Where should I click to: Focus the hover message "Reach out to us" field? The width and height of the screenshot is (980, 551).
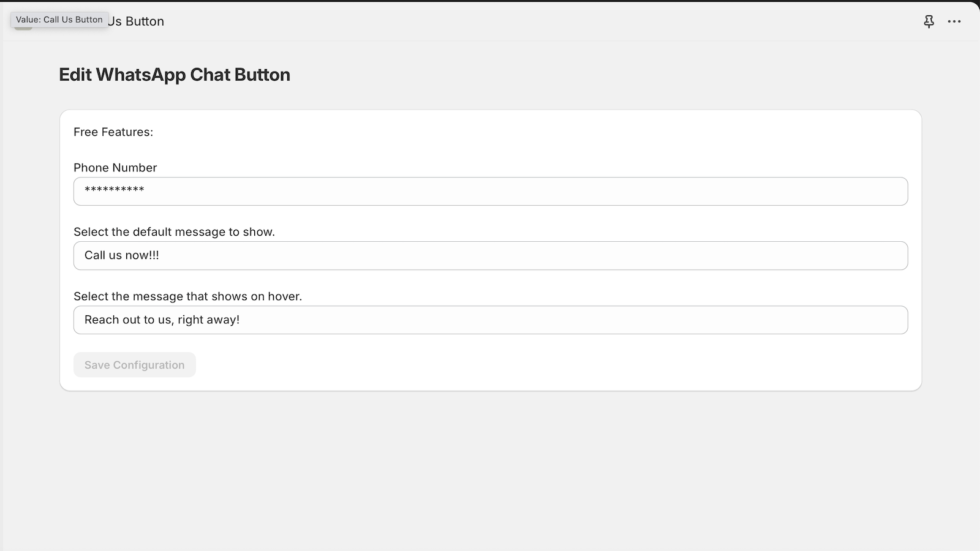(x=489, y=320)
